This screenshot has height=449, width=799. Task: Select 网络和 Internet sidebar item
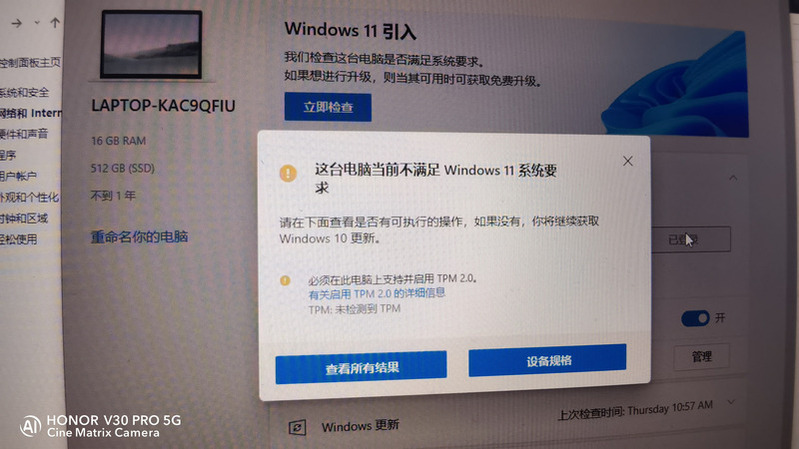click(x=31, y=113)
